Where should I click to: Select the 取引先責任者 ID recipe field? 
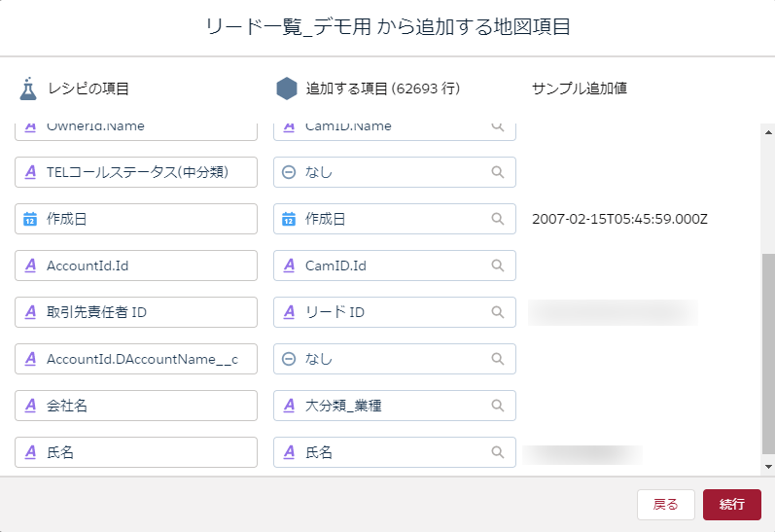pos(136,312)
